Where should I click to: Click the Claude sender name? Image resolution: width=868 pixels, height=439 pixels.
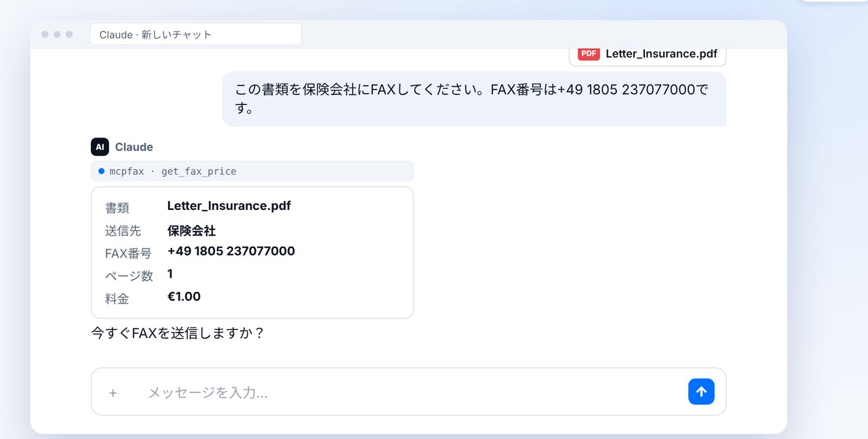point(134,147)
